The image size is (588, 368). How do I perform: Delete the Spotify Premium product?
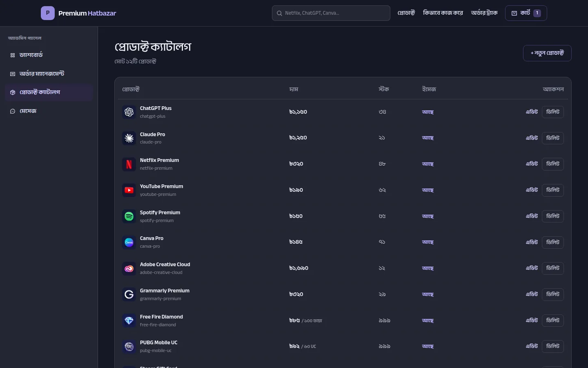553,216
